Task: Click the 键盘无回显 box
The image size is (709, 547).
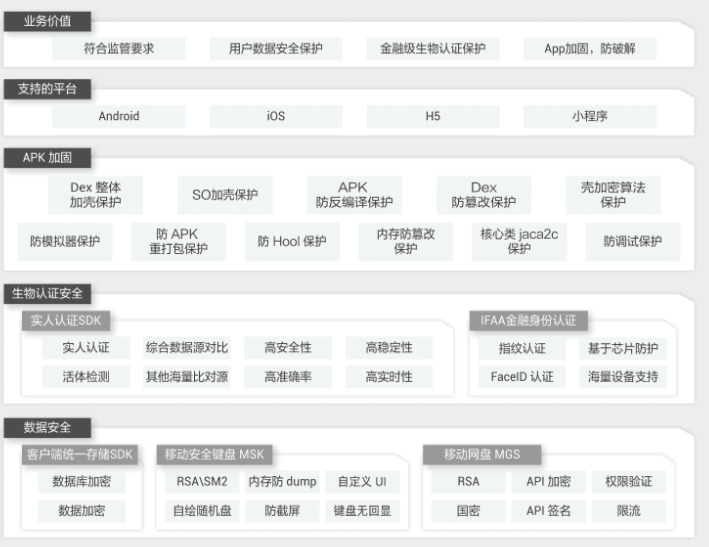Action: [363, 511]
